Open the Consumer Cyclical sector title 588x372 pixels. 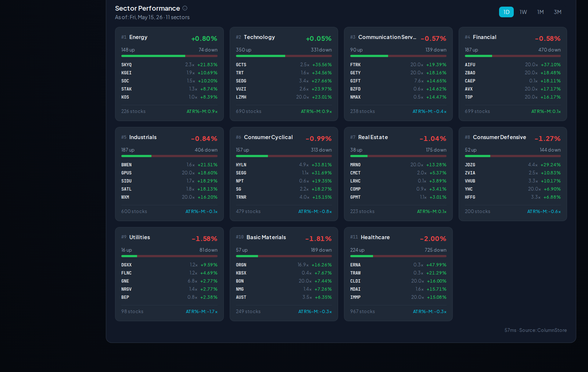268,137
